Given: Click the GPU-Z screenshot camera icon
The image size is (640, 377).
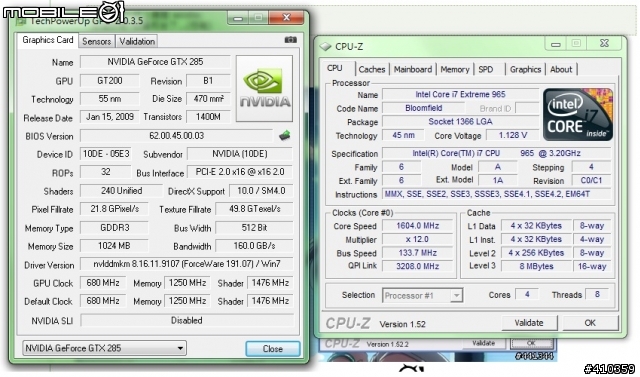Looking at the screenshot, I should click(x=290, y=40).
